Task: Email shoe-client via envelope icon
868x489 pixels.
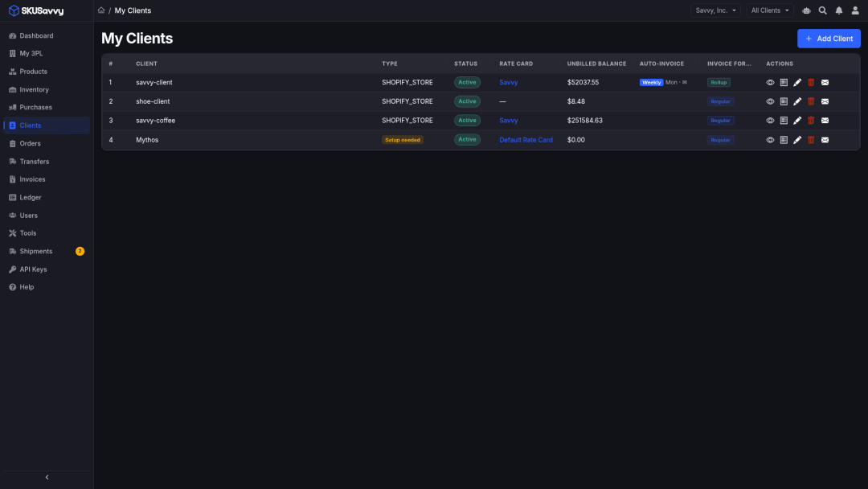Action: [x=825, y=101]
